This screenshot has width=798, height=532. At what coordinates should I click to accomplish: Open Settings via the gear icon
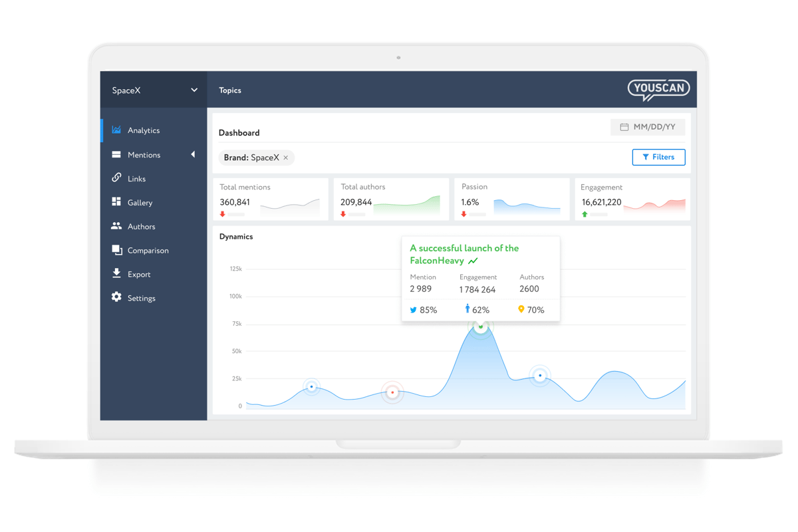[x=116, y=298]
